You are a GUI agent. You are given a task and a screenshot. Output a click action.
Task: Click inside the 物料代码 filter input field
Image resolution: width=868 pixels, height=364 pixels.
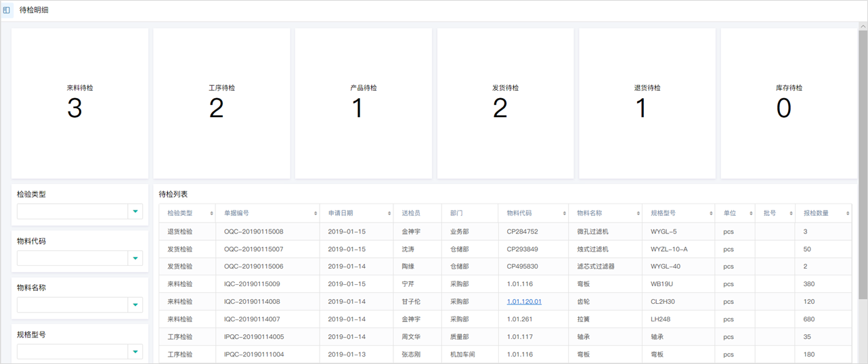tap(72, 258)
